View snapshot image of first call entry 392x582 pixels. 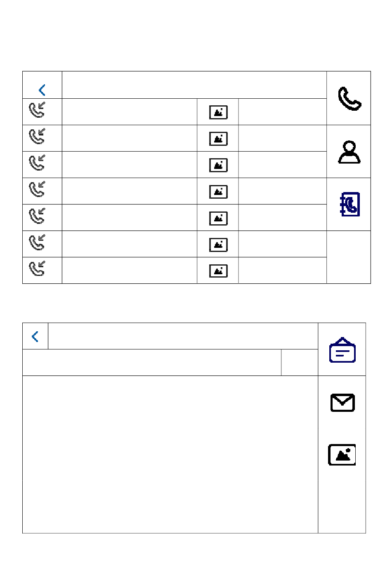point(218,112)
